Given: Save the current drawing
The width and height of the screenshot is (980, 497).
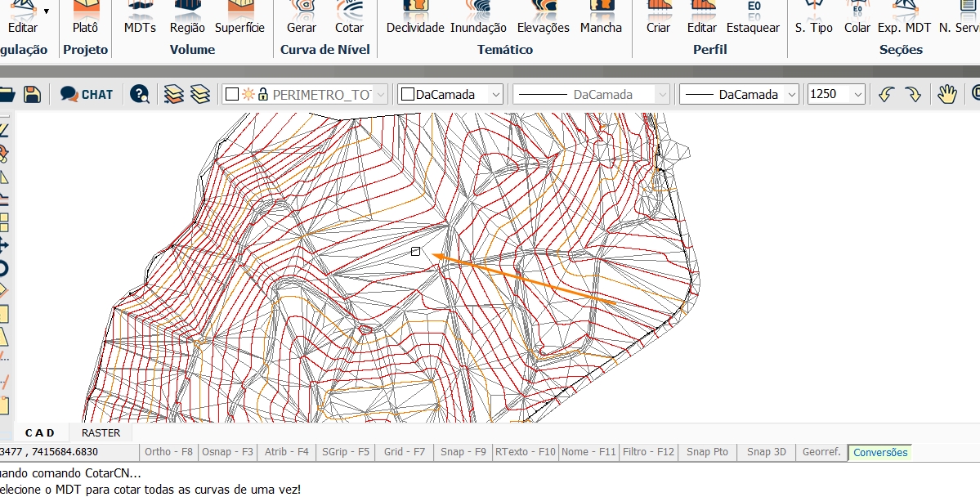Looking at the screenshot, I should click(x=31, y=93).
